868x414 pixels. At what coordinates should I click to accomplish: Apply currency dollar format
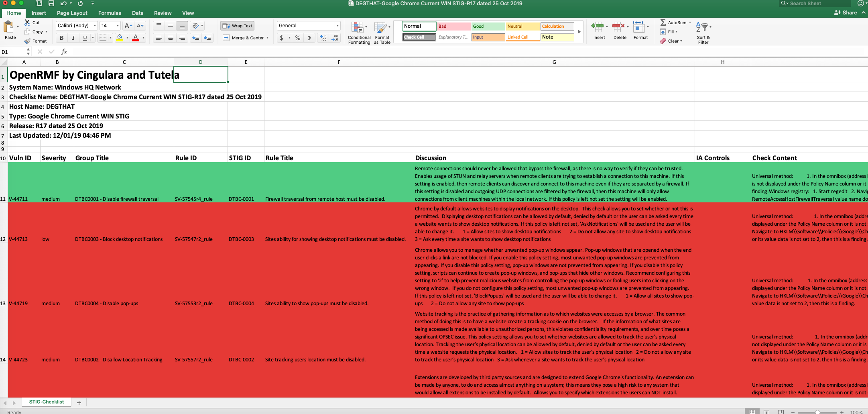[x=282, y=38]
